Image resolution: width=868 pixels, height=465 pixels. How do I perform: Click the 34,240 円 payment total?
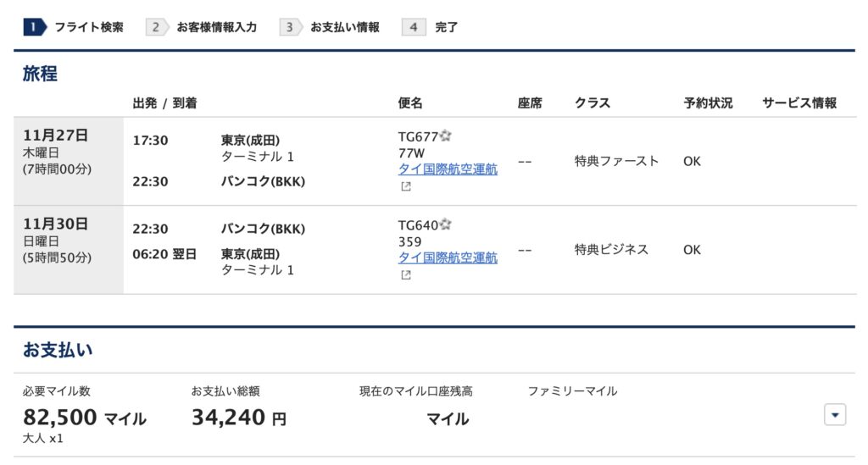[239, 418]
